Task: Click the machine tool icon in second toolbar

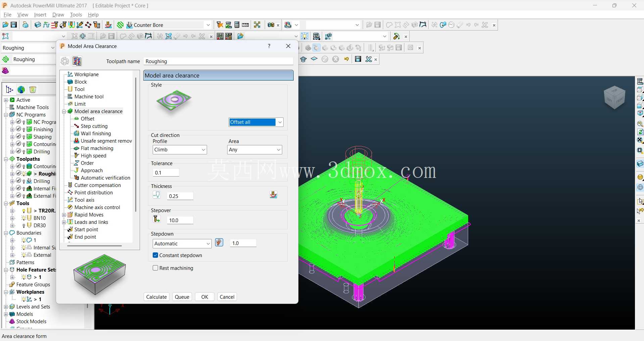Action: pyautogui.click(x=316, y=36)
